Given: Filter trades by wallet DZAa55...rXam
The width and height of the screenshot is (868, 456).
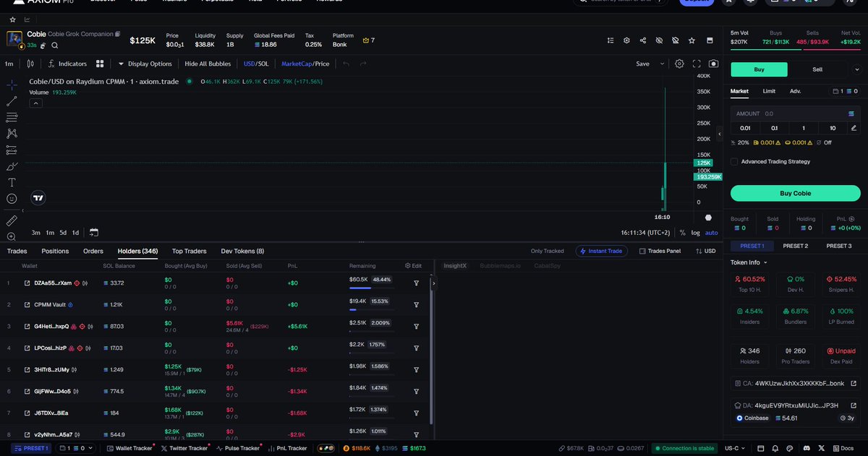Looking at the screenshot, I should coord(417,283).
